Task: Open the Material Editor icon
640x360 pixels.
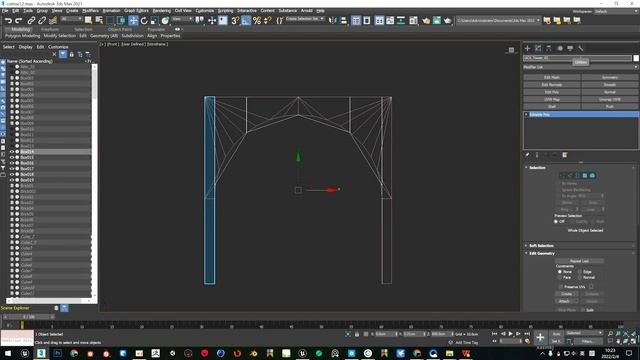Action: [x=413, y=20]
